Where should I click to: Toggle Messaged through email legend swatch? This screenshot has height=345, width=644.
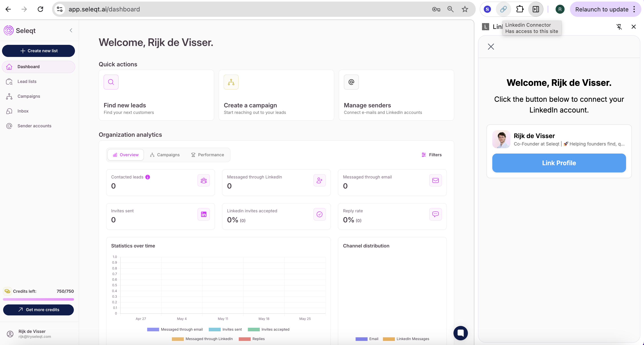153,329
